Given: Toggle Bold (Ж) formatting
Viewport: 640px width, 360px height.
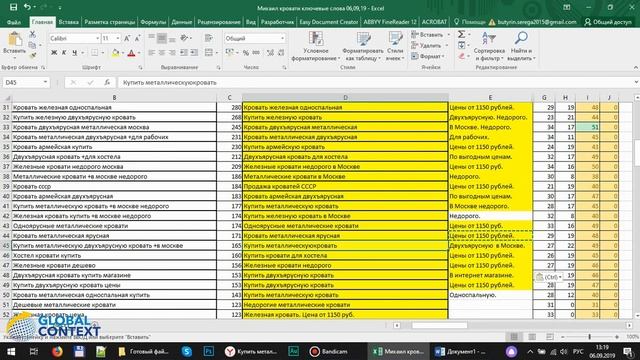Looking at the screenshot, I should tap(54, 53).
